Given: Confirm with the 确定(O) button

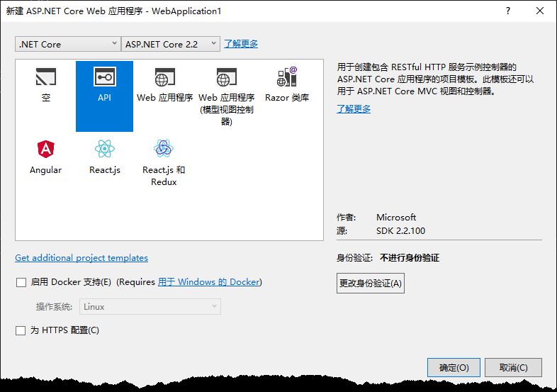Looking at the screenshot, I should 454,367.
